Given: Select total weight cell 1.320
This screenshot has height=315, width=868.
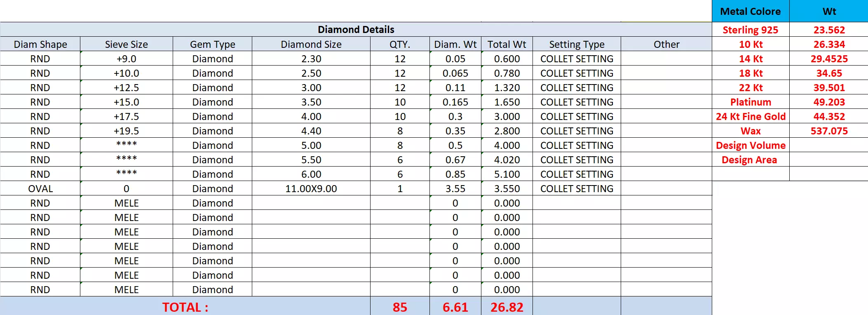Looking at the screenshot, I should 507,87.
